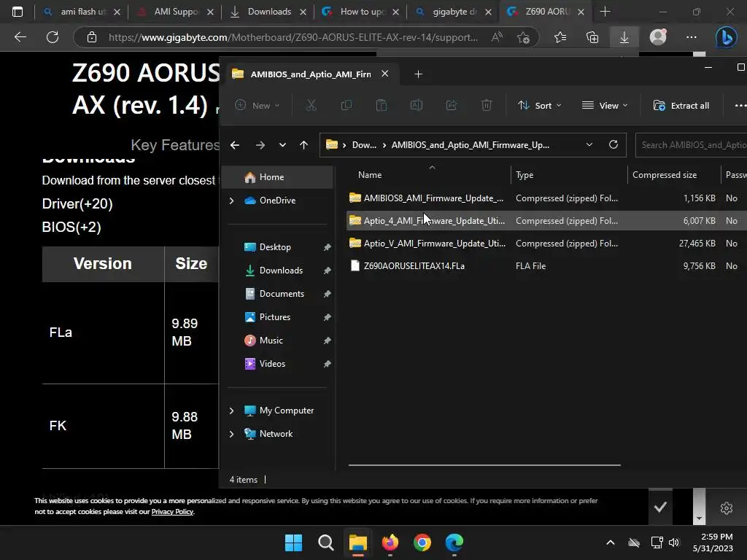Click the Read aloud icon in address bar
The image size is (747, 560).
coord(497,37)
